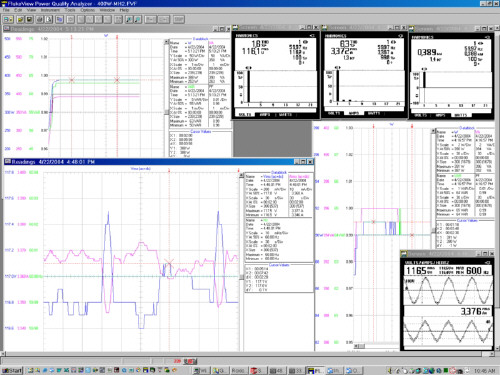Click the right red cursor marker in the right Readings graph
The image size is (500, 375).
click(x=412, y=126)
